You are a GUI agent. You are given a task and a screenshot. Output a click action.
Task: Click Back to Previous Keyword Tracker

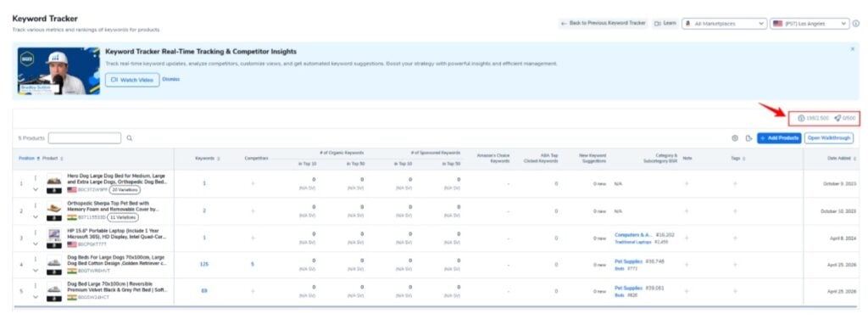603,24
